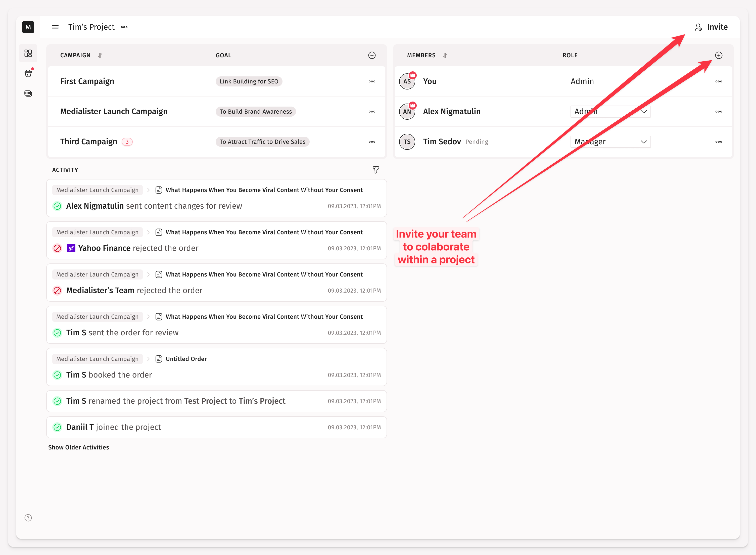The width and height of the screenshot is (756, 555).
Task: Open the help question mark icon
Action: pos(28,518)
